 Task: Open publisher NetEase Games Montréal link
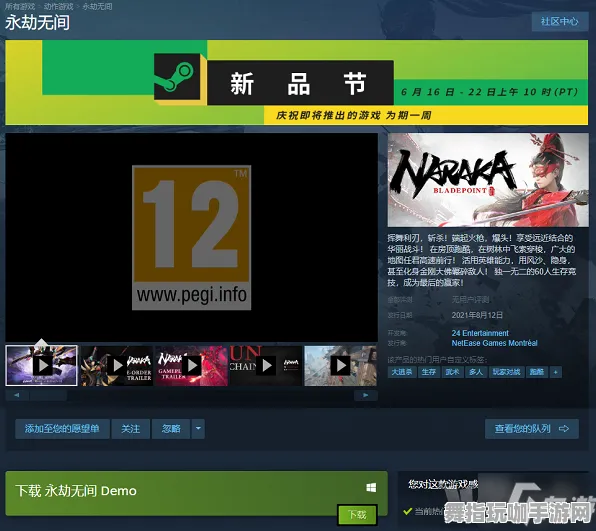tap(495, 343)
